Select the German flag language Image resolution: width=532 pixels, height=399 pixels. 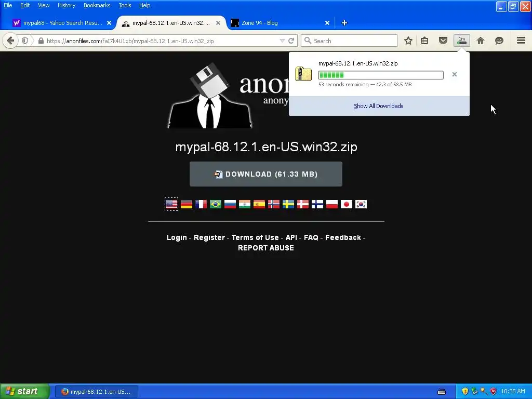pyautogui.click(x=187, y=204)
